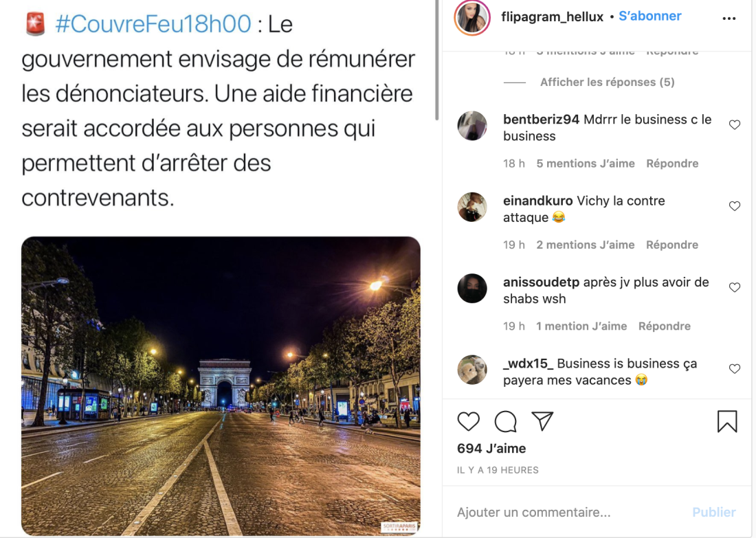Open anissoudetp's avatar
This screenshot has width=756, height=538.
[472, 289]
